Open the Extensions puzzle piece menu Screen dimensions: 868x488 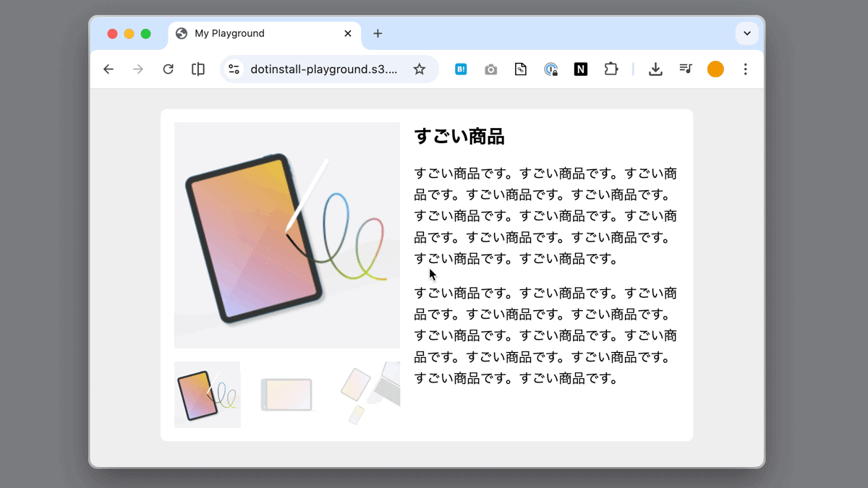pos(611,69)
